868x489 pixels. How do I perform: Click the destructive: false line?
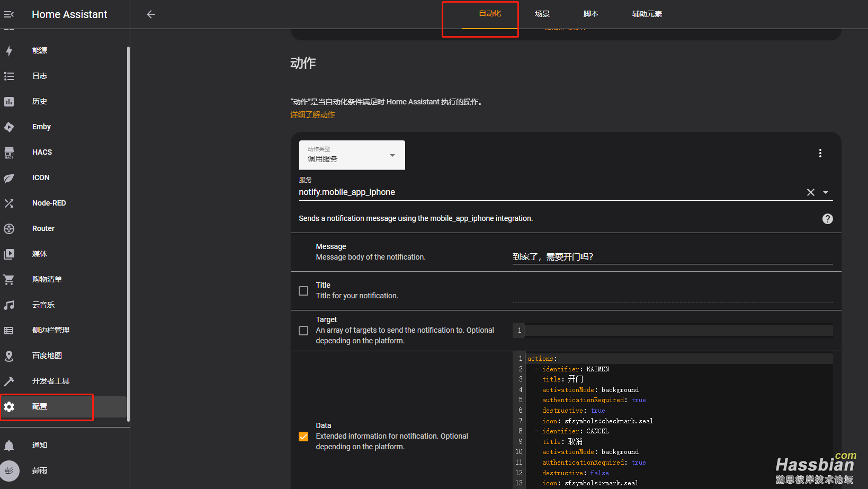pos(576,473)
